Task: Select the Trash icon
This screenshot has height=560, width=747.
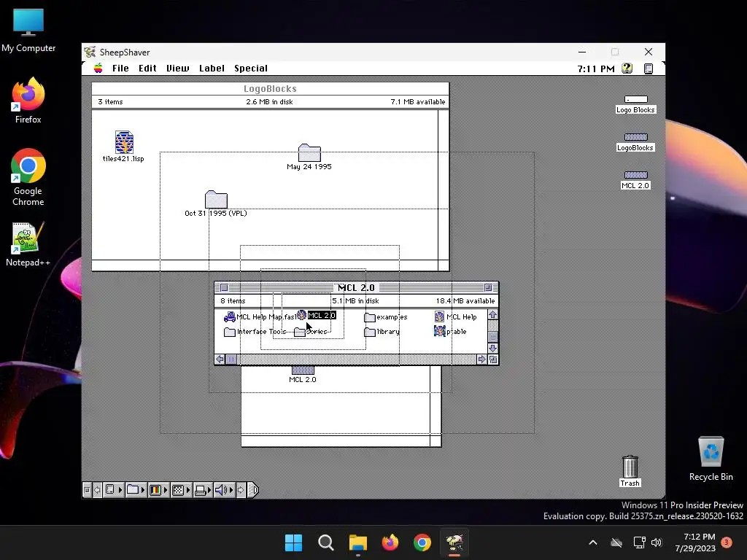Action: (x=630, y=472)
